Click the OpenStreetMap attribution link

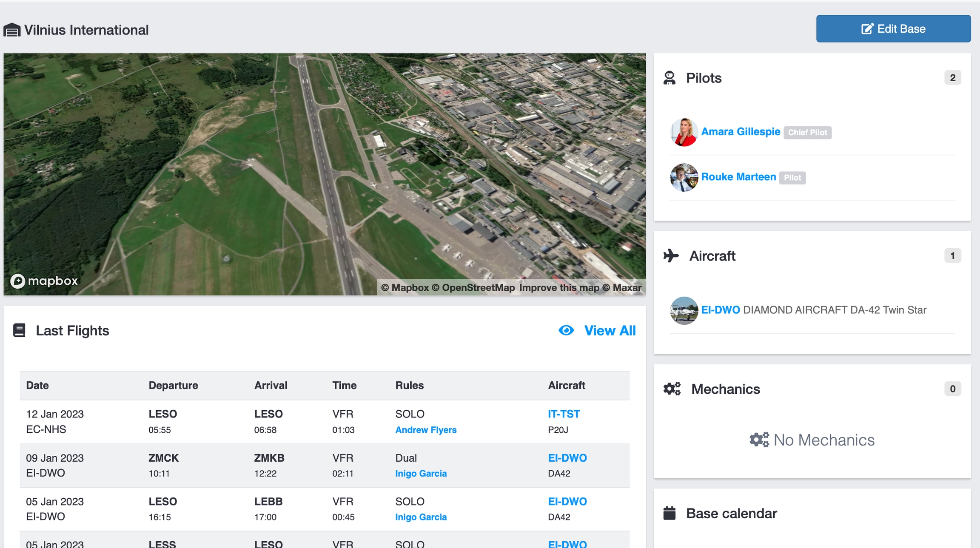(478, 288)
